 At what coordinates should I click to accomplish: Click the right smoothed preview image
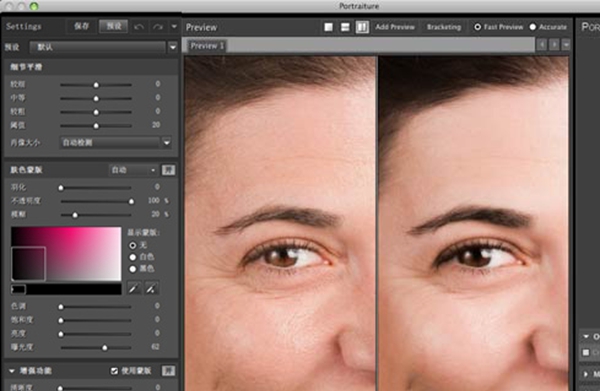point(474,223)
